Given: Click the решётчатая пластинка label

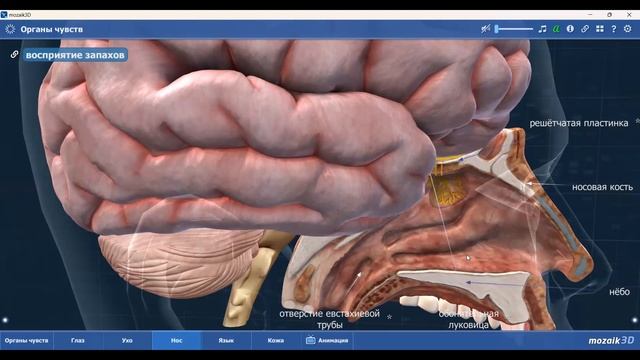Looking at the screenshot, I should coord(579,123).
